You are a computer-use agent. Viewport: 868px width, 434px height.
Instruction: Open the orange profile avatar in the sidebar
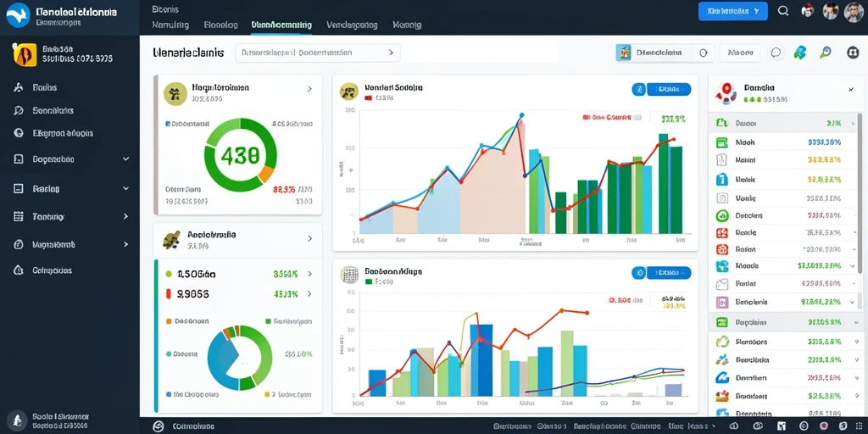coord(25,54)
